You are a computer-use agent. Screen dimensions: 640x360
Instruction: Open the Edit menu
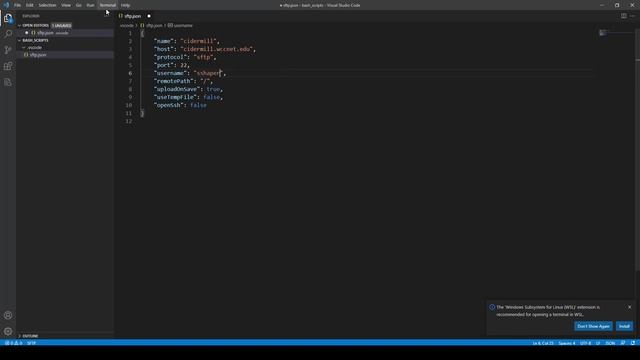click(x=30, y=5)
